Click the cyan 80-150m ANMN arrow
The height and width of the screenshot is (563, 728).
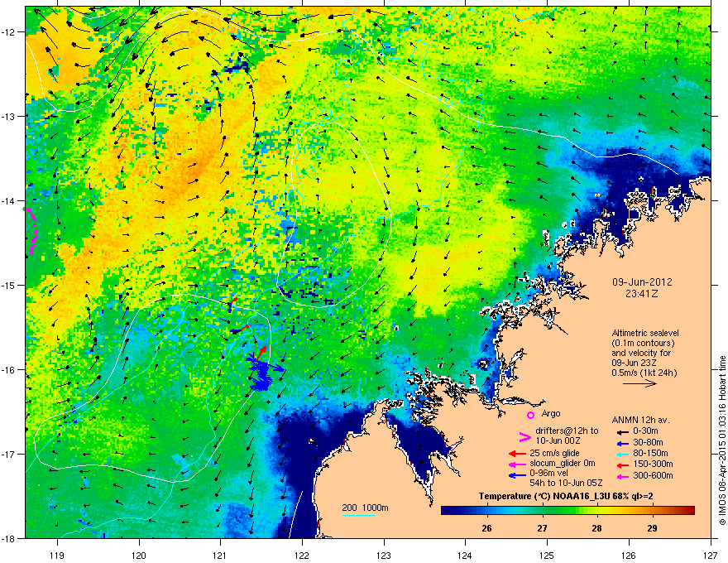click(x=621, y=454)
